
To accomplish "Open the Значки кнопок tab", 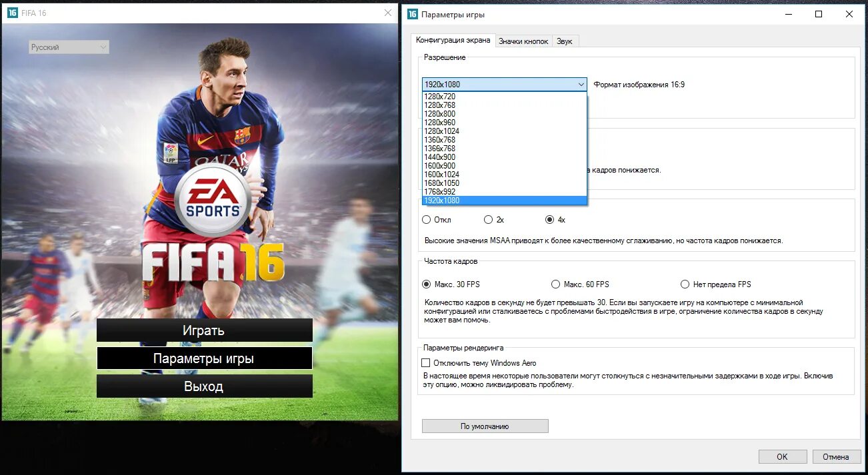I will click(523, 41).
